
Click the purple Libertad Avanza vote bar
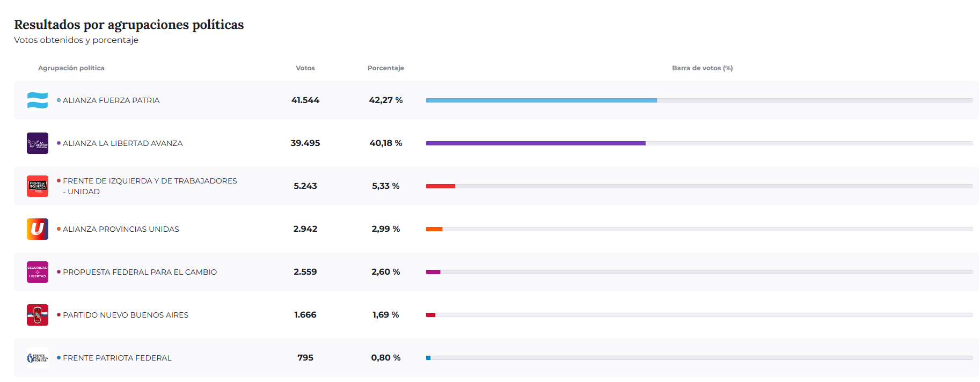[x=536, y=143]
